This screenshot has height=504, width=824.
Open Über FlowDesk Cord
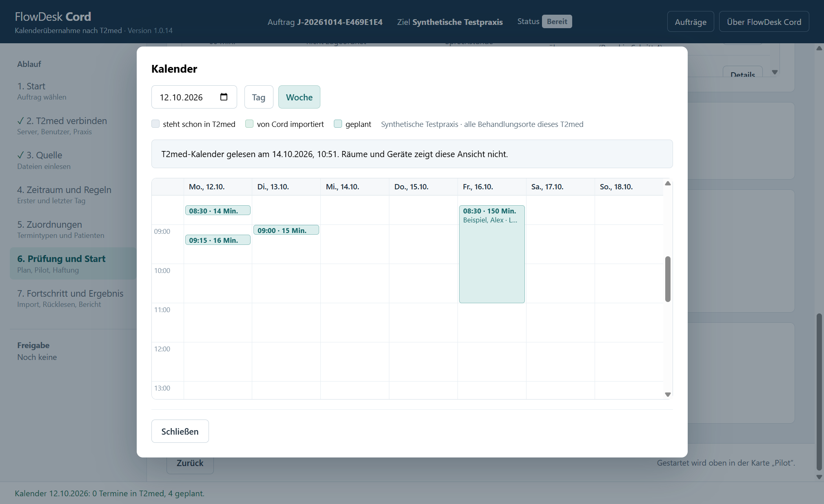(764, 22)
